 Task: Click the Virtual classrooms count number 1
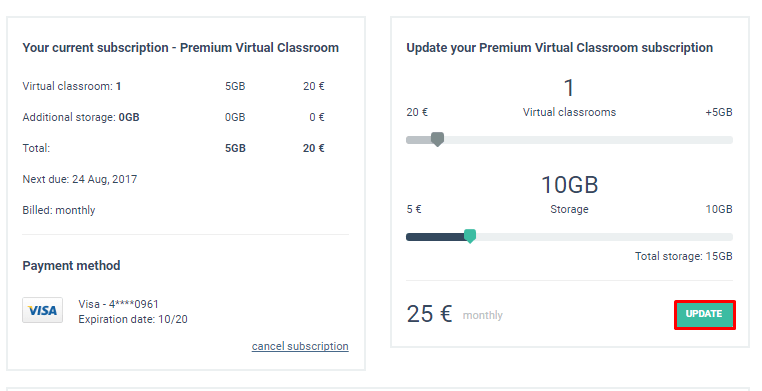coord(569,88)
